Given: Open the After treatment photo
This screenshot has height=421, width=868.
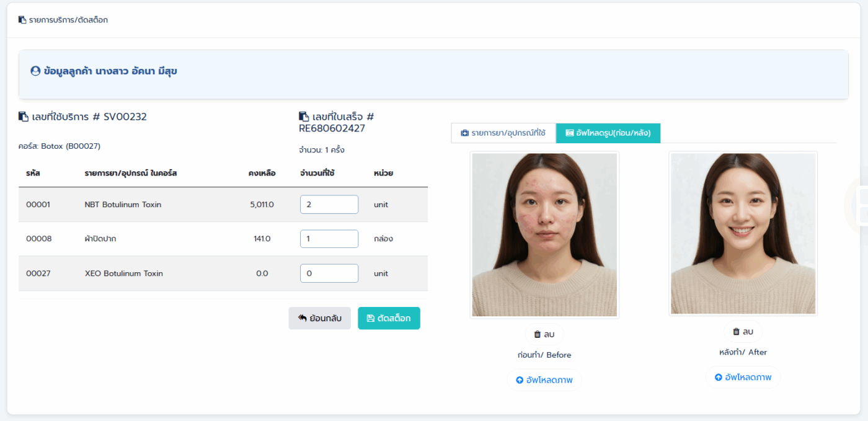Looking at the screenshot, I should tap(743, 234).
